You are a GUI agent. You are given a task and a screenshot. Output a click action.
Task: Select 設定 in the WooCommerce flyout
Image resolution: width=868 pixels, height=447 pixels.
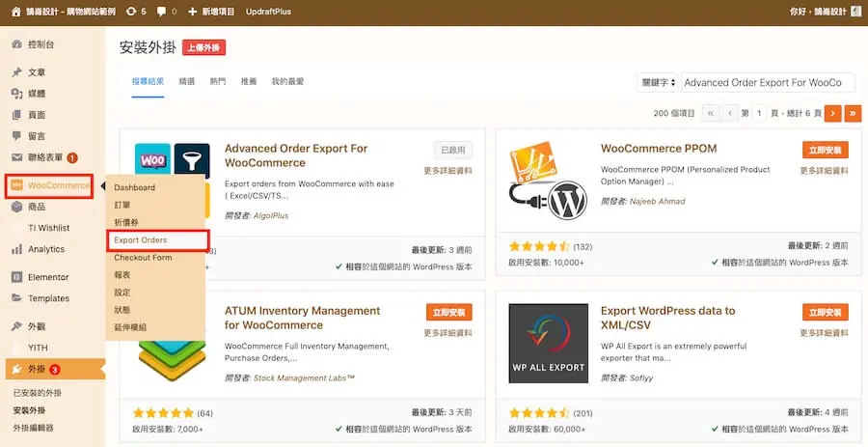pos(122,292)
